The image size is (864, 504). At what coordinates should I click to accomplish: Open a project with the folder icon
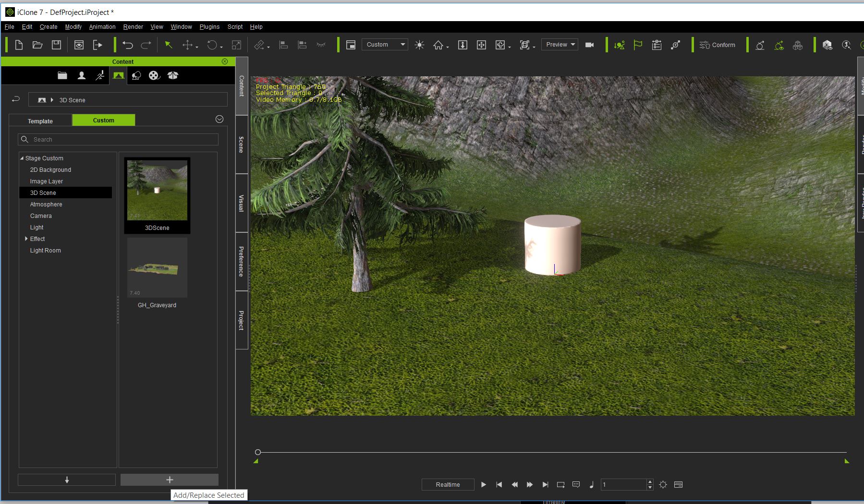37,45
